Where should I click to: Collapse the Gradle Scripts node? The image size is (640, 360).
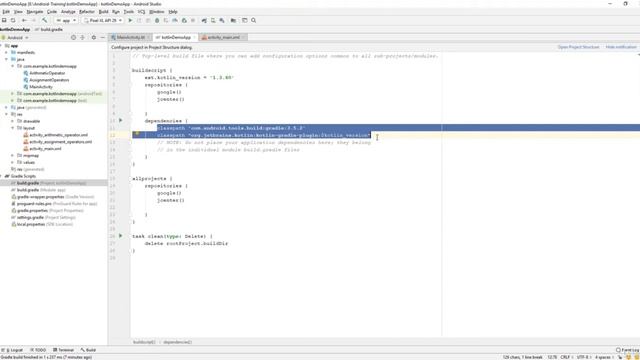2,176
